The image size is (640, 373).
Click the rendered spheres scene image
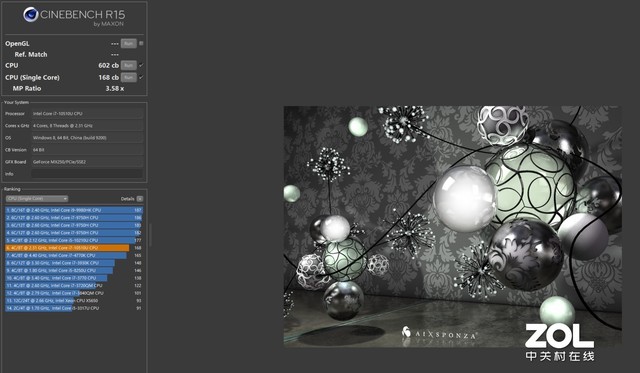pyautogui.click(x=453, y=227)
